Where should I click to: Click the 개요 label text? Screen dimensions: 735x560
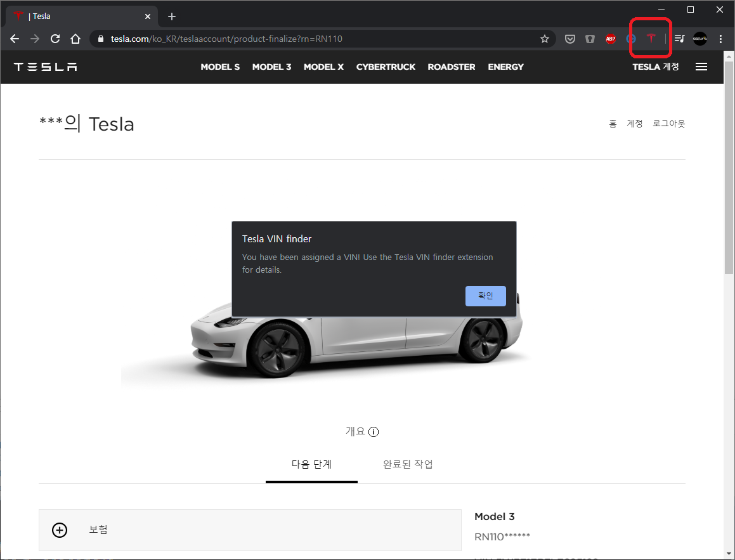coord(355,431)
